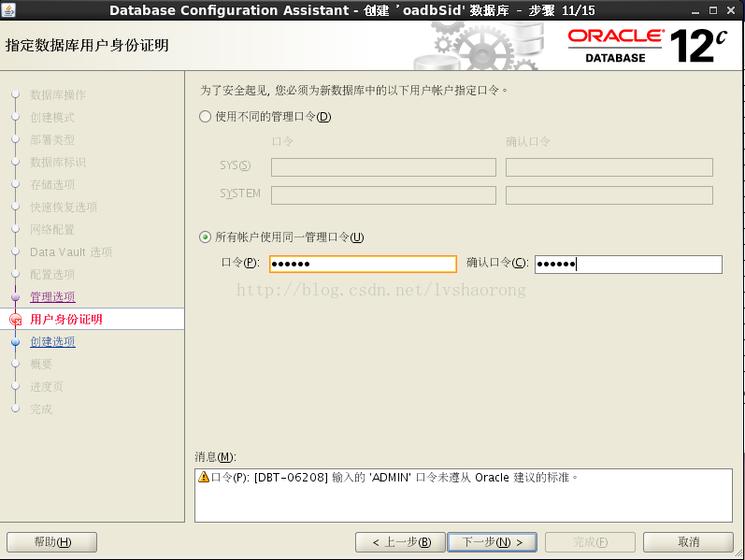Click the 消息(M) label
The image size is (745, 560).
[x=215, y=457]
